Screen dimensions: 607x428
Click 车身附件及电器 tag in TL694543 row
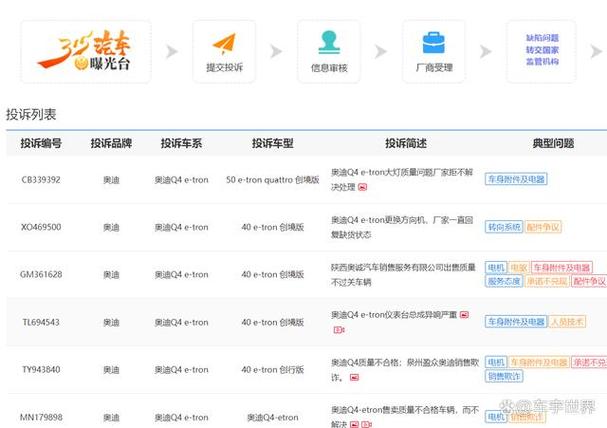[516, 322]
